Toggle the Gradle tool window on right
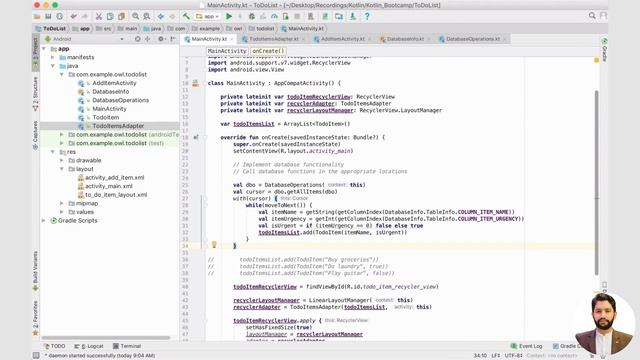This screenshot has height=360, width=640. coord(604,49)
